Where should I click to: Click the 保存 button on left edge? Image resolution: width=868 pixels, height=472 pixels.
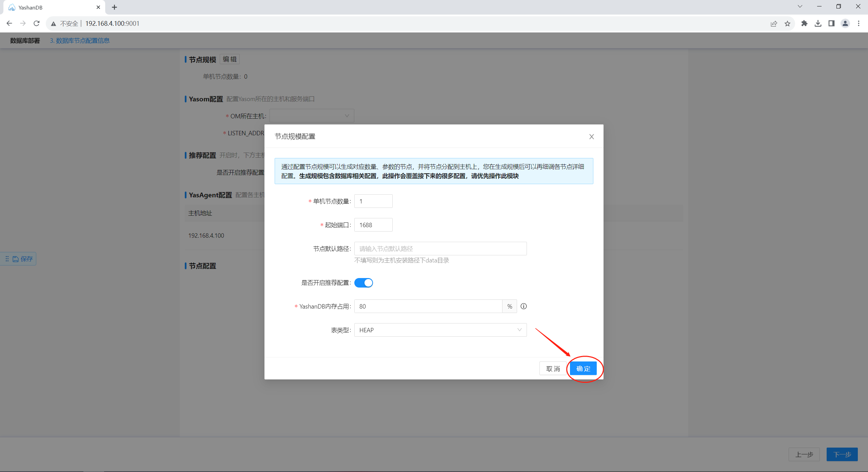(23, 259)
